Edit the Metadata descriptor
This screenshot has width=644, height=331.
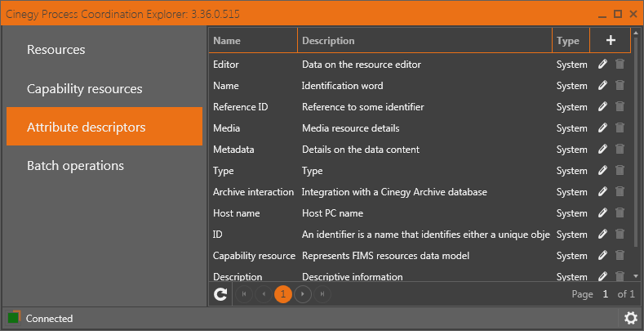[x=602, y=150]
